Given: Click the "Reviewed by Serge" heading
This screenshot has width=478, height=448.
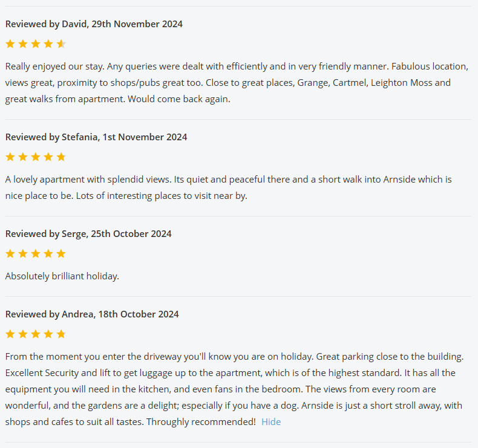Looking at the screenshot, I should click(x=88, y=234).
